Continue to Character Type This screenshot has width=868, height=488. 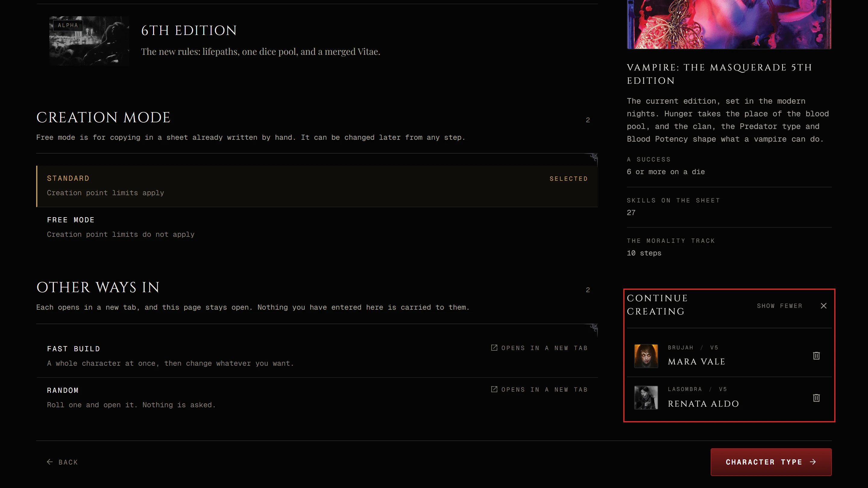click(x=771, y=462)
